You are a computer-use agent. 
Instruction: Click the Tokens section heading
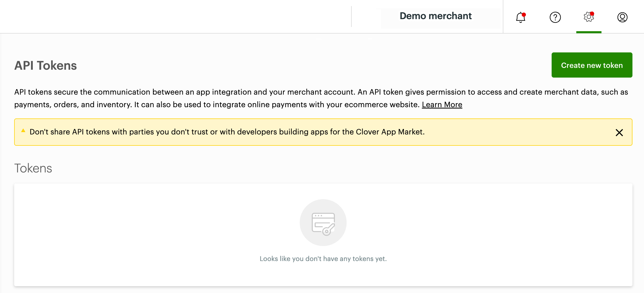point(33,168)
